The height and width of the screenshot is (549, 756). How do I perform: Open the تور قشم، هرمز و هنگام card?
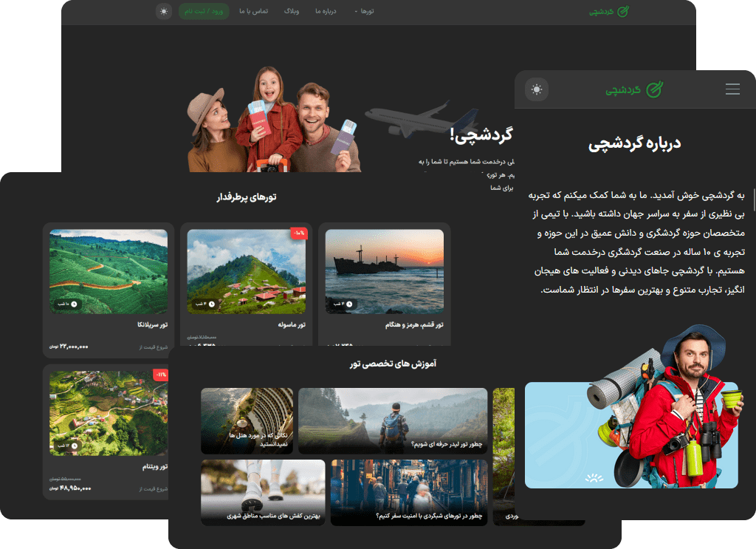click(385, 284)
